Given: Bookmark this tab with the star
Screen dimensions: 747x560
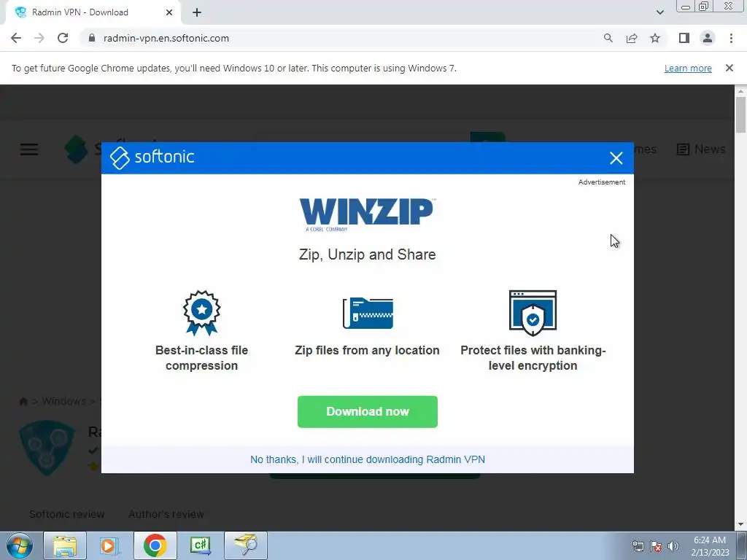Looking at the screenshot, I should click(x=655, y=38).
